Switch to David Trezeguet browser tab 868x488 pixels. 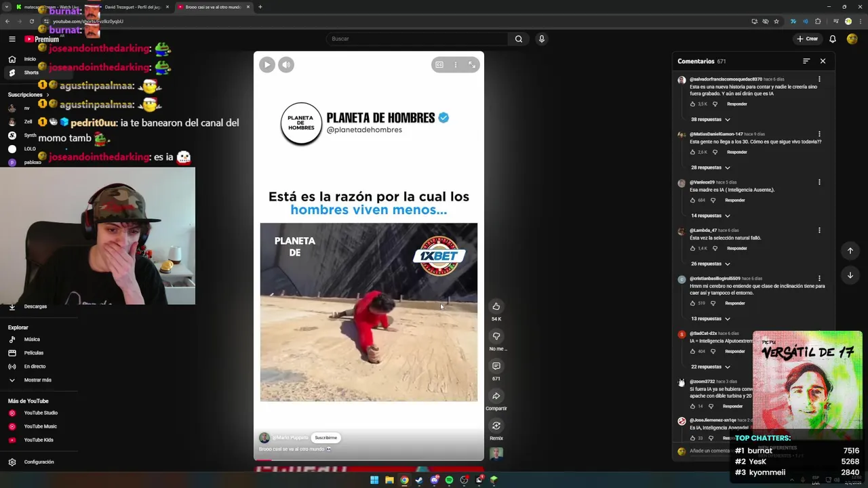132,7
